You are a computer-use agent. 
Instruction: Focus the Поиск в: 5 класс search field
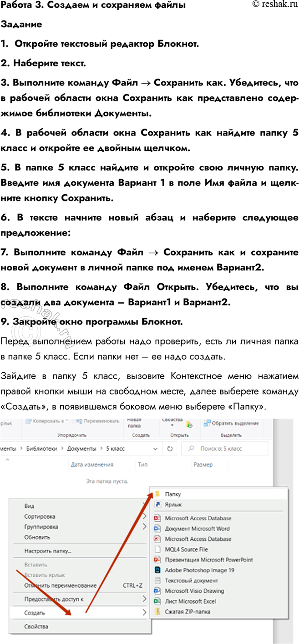225,449
